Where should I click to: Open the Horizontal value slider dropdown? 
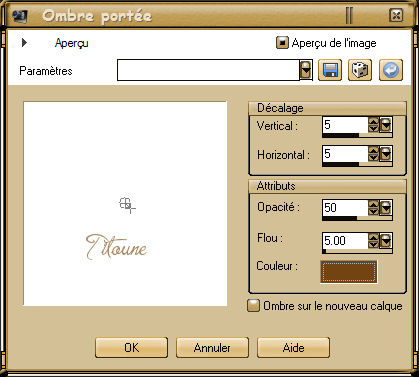click(386, 154)
